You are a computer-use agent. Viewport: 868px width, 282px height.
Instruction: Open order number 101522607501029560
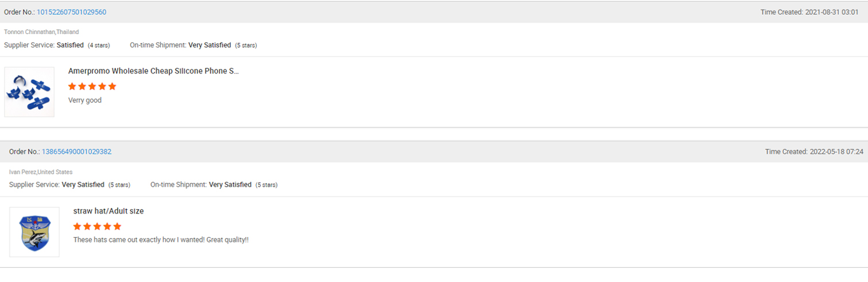click(x=71, y=12)
